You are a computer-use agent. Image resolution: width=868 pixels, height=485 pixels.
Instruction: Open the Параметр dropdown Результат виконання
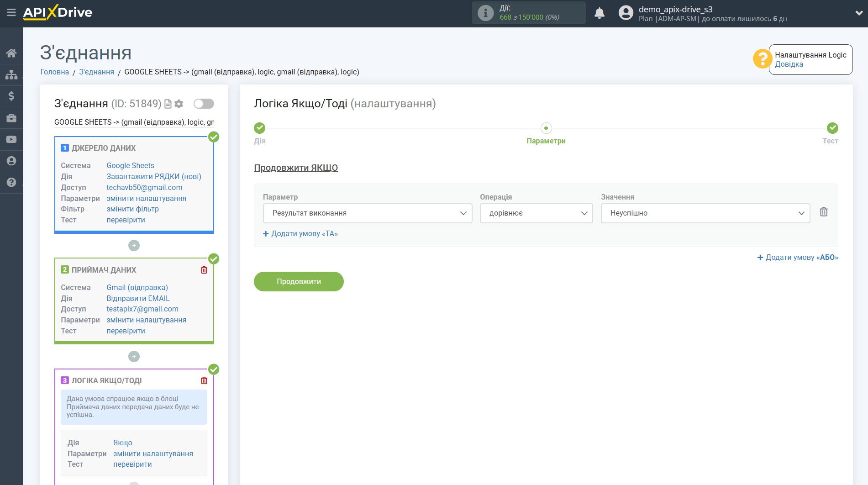(x=368, y=213)
